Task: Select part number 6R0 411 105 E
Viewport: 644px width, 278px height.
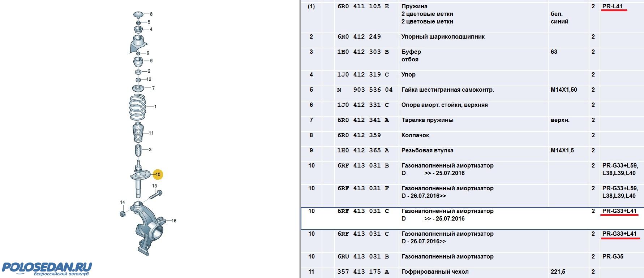Action: [x=363, y=6]
